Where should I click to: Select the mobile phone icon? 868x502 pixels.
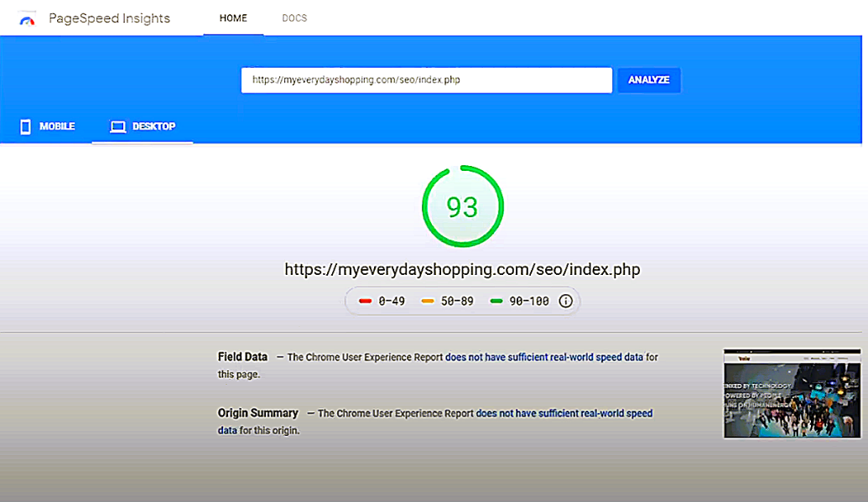point(25,126)
